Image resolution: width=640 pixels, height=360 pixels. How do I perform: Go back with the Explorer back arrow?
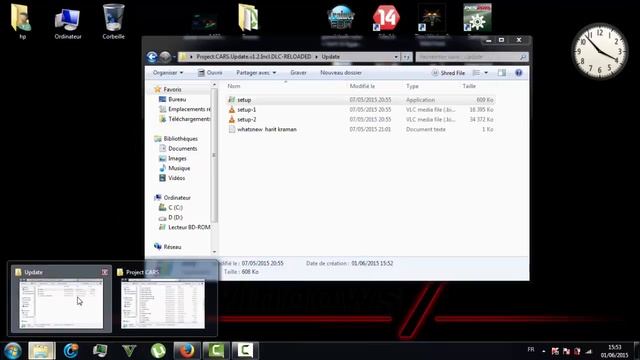[x=152, y=57]
